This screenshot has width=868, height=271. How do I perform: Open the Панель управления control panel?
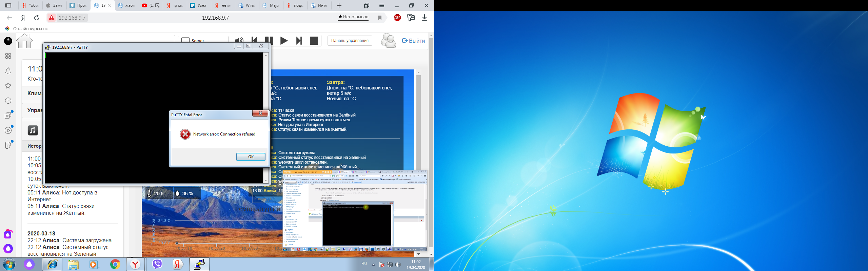tap(350, 41)
